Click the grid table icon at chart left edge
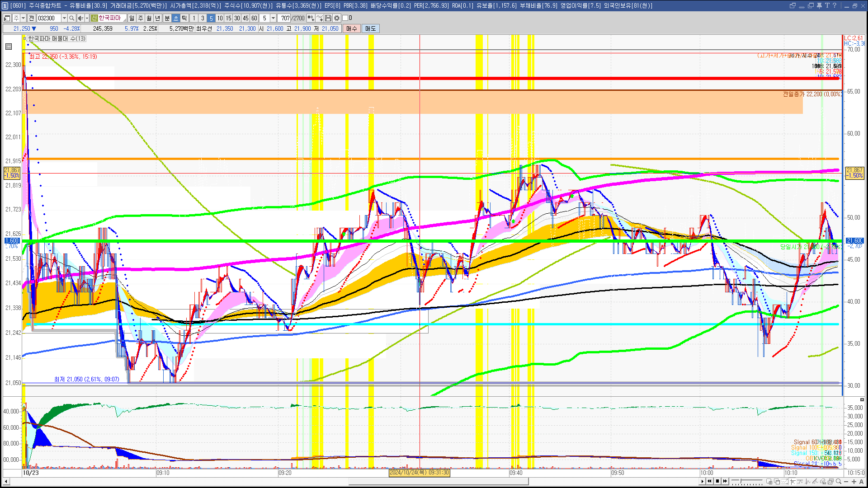This screenshot has height=488, width=868. pyautogui.click(x=9, y=47)
